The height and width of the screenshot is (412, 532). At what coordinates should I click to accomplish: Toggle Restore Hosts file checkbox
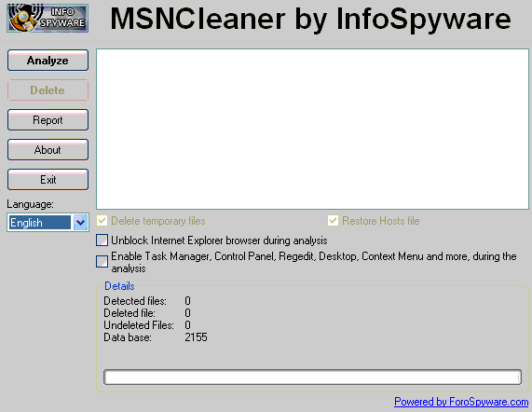pyautogui.click(x=333, y=221)
